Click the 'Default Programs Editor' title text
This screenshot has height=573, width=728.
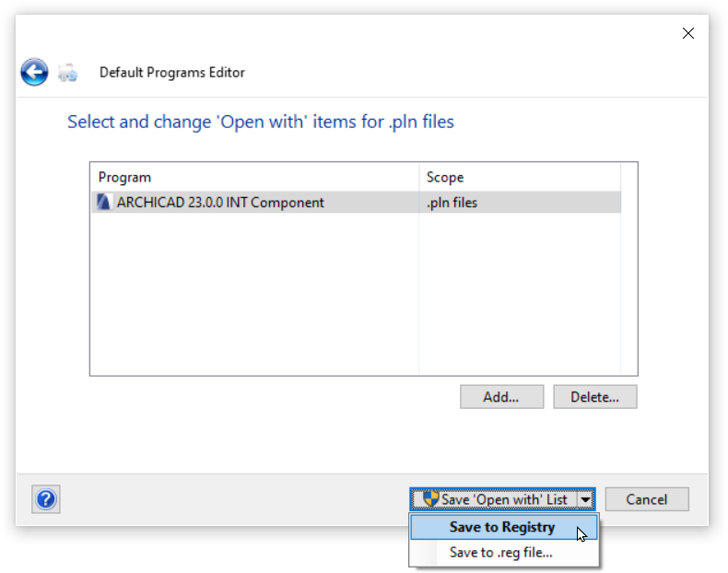[172, 72]
